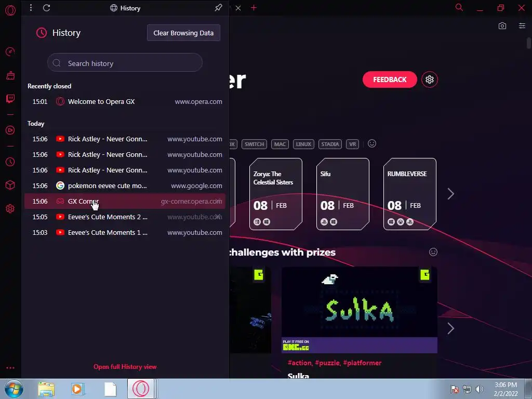
Task: Open blank document taskbar icon
Action: tap(110, 389)
